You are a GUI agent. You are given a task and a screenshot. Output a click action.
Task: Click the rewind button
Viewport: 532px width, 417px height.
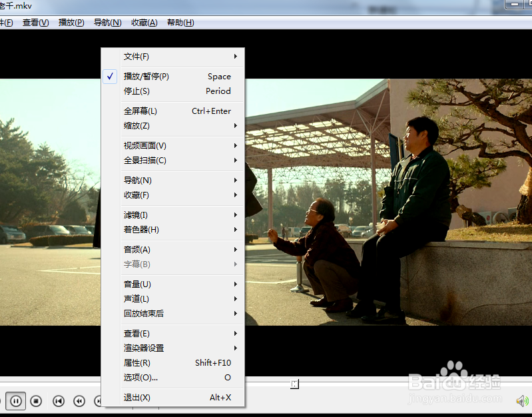[79, 401]
